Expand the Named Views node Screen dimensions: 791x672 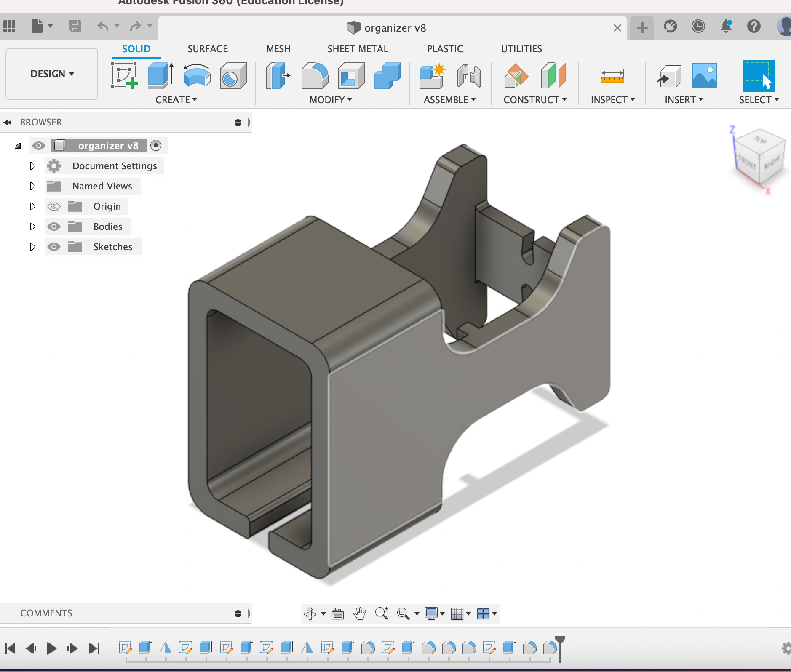[x=33, y=186]
